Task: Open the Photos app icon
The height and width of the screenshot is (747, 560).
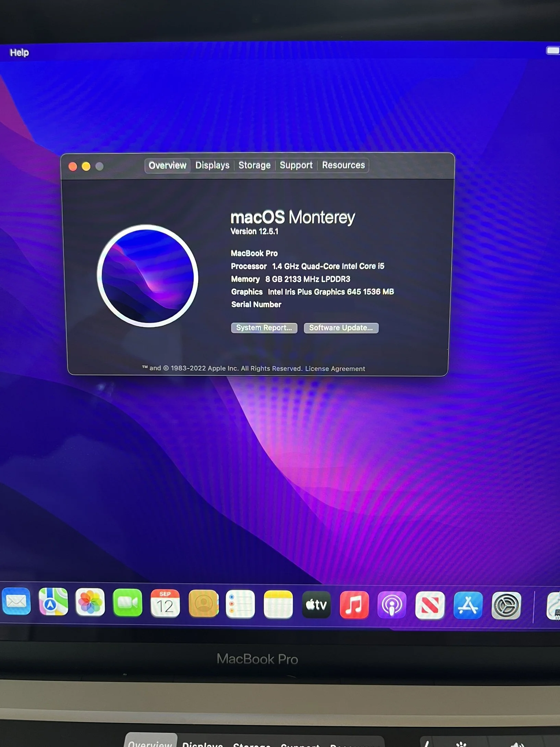Action: 90,602
